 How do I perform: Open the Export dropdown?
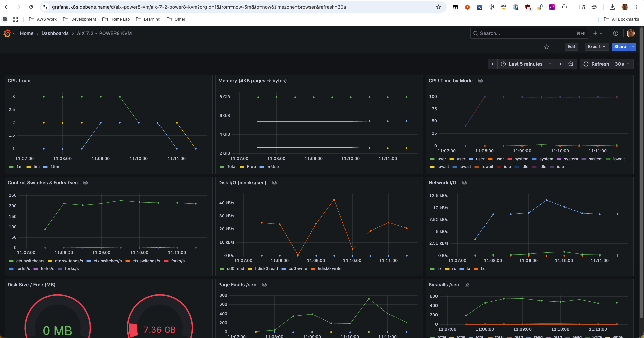(596, 47)
